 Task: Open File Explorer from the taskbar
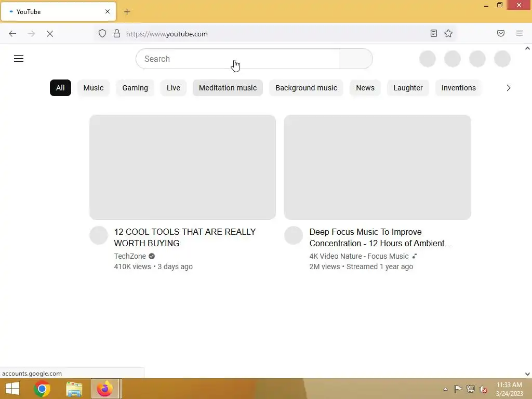(74, 389)
